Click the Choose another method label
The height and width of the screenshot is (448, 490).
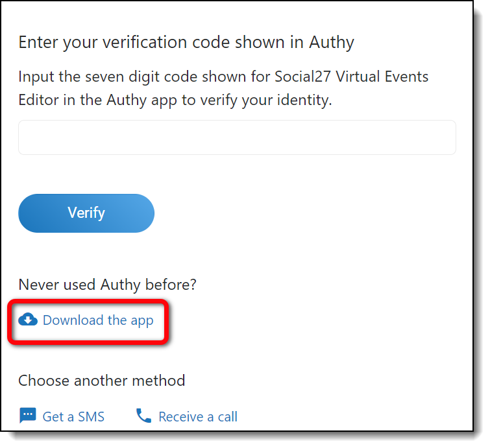[102, 380]
